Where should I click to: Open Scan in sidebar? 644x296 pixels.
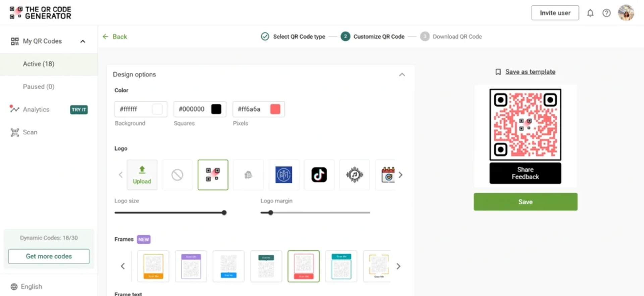click(x=30, y=132)
